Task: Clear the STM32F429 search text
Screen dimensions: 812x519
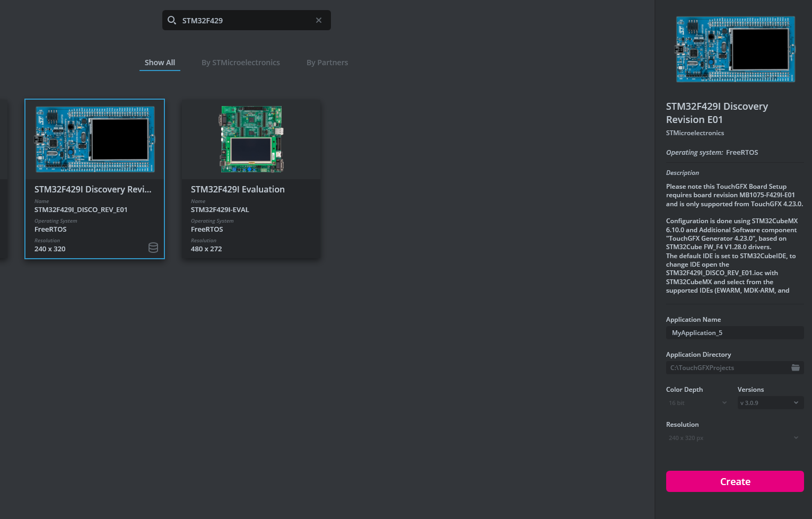Action: [319, 20]
